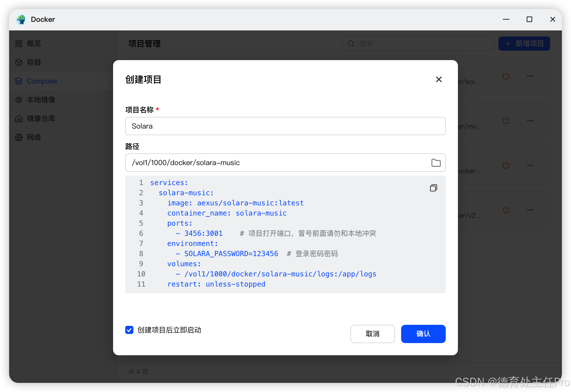Click the folder browse icon in path field
The width and height of the screenshot is (571, 392).
point(436,163)
